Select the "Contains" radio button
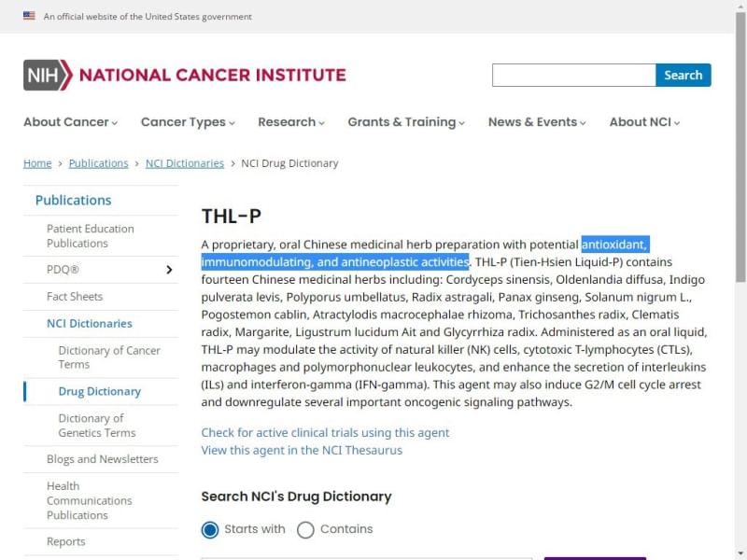Image resolution: width=747 pixels, height=560 pixels. pos(305,529)
